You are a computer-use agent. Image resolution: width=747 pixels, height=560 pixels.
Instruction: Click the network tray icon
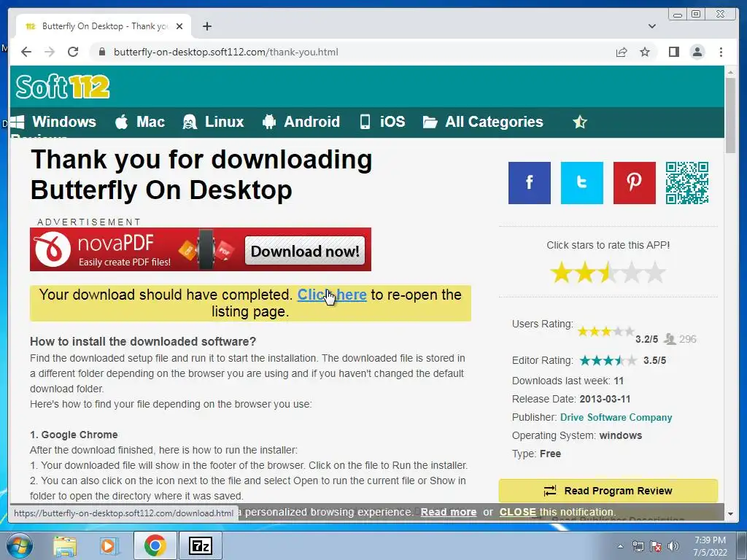(638, 546)
